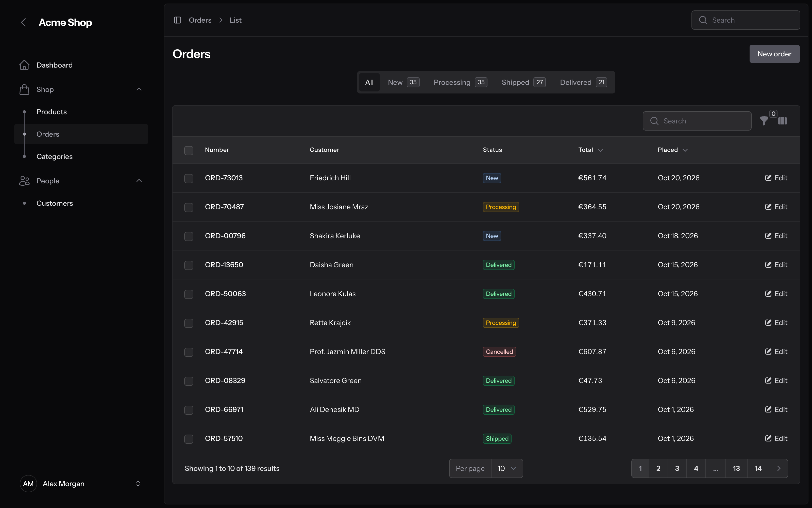Check the ORD-57510 row checkbox
This screenshot has height=508, width=812.
(189, 439)
